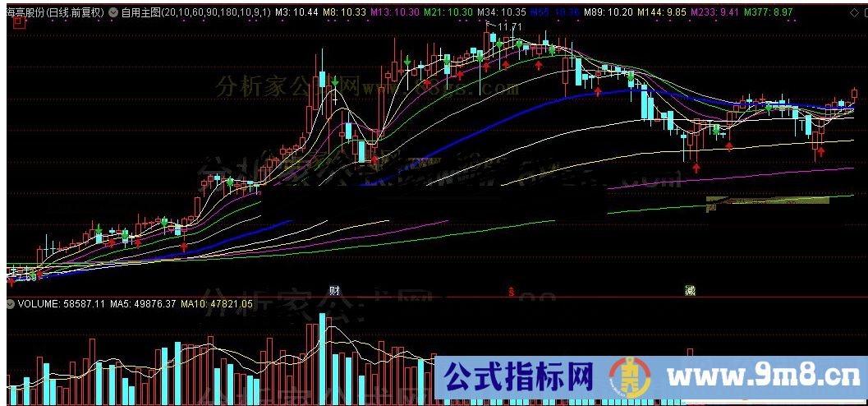The width and height of the screenshot is (868, 406).
Task: Select the M89: 10.20 moving average value
Action: click(609, 12)
